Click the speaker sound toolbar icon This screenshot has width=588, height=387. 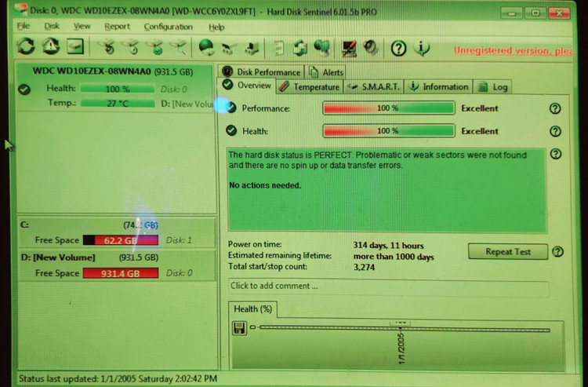[371, 48]
